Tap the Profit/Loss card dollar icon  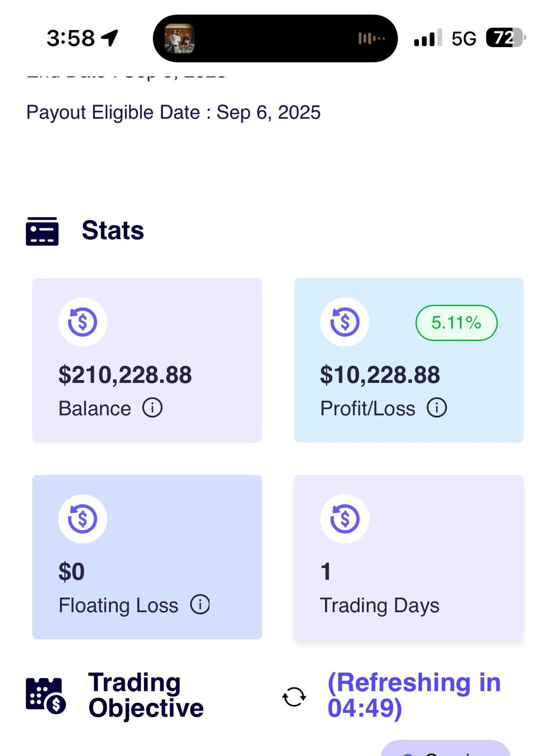[344, 322]
